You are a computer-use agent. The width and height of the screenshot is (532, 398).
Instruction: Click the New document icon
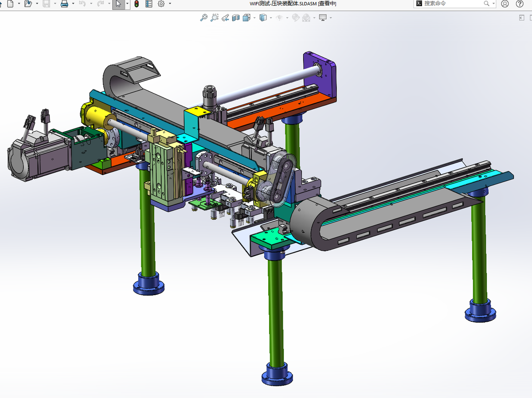[10, 4]
